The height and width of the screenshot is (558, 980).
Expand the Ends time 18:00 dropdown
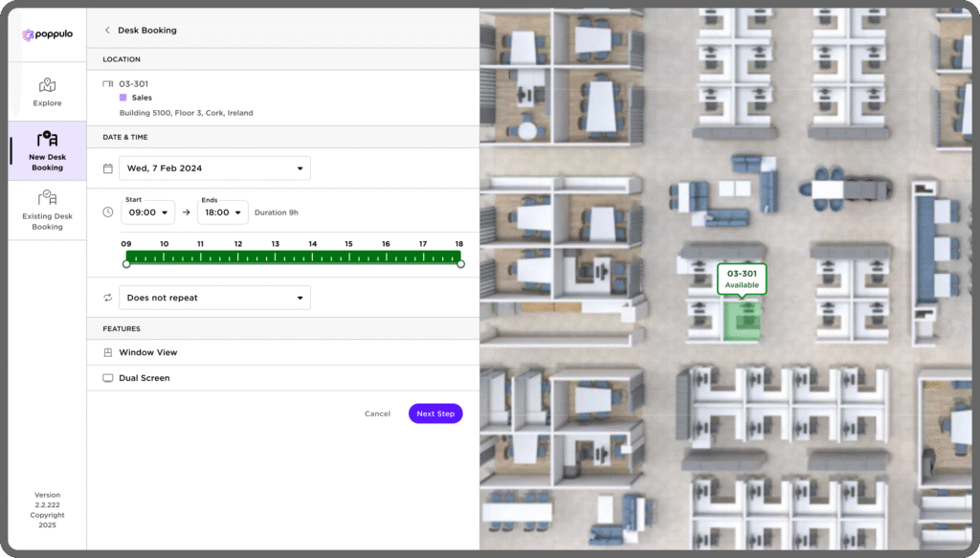pos(222,212)
